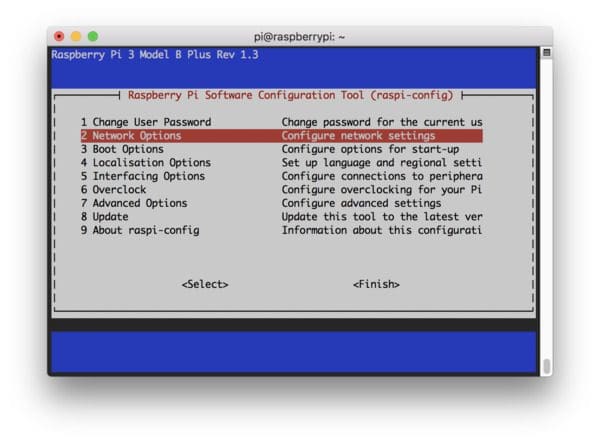The image size is (600, 444).
Task: Click 'Configure overclocking for your Pi' description
Action: click(x=382, y=189)
